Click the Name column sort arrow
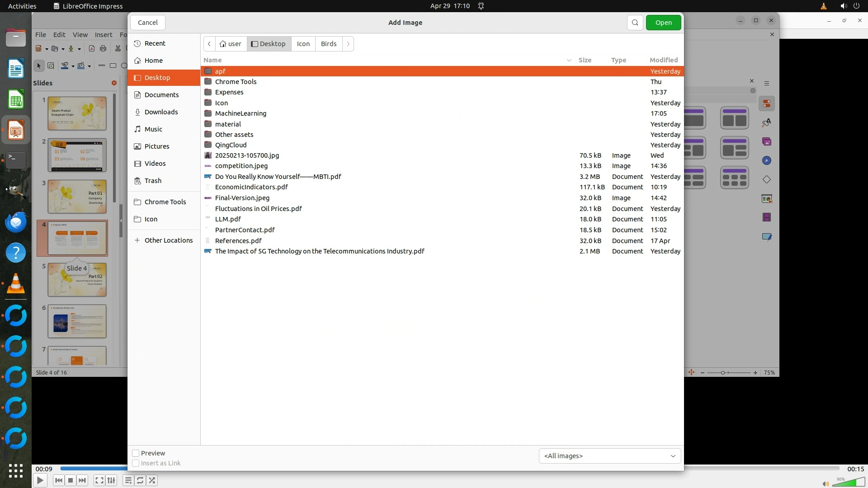 pyautogui.click(x=569, y=60)
